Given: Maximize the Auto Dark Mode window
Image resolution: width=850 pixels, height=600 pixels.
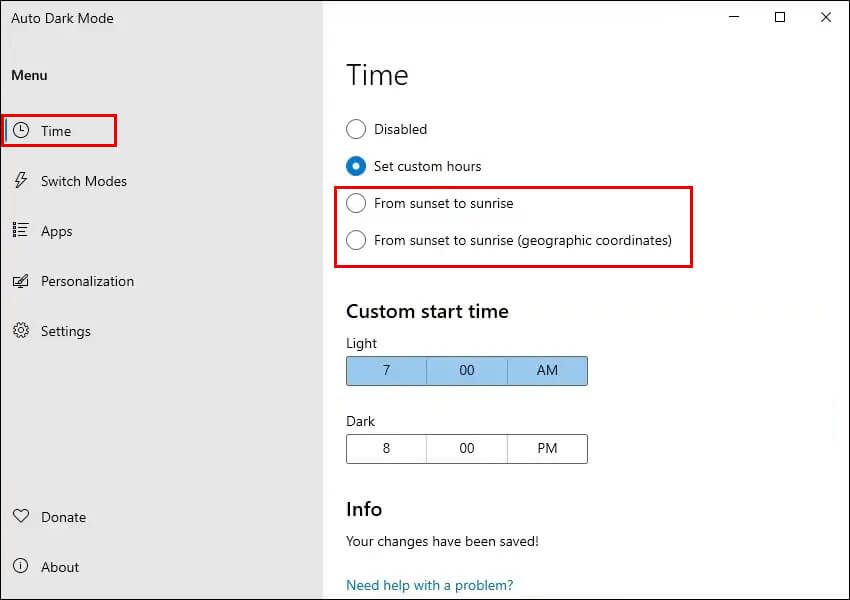Looking at the screenshot, I should click(x=780, y=17).
